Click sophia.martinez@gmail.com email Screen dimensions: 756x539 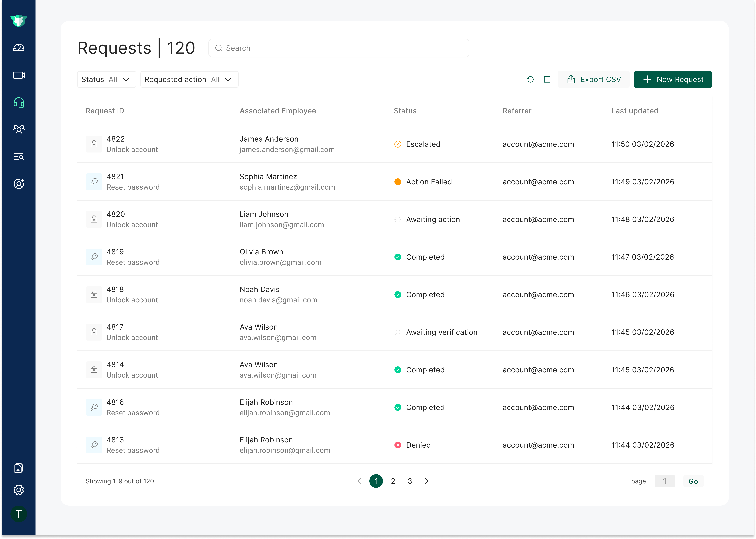coord(287,187)
